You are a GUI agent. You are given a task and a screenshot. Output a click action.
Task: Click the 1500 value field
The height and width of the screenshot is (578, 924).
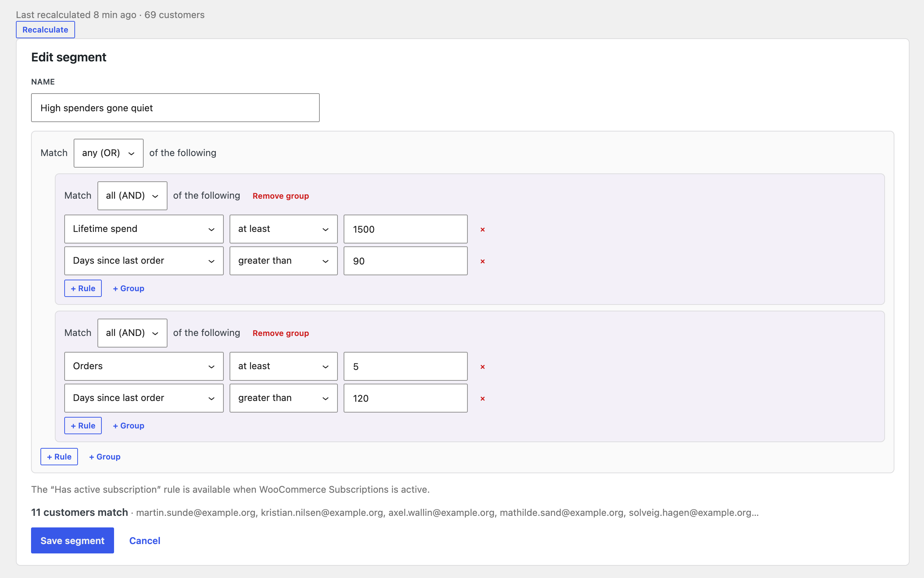[x=405, y=229]
